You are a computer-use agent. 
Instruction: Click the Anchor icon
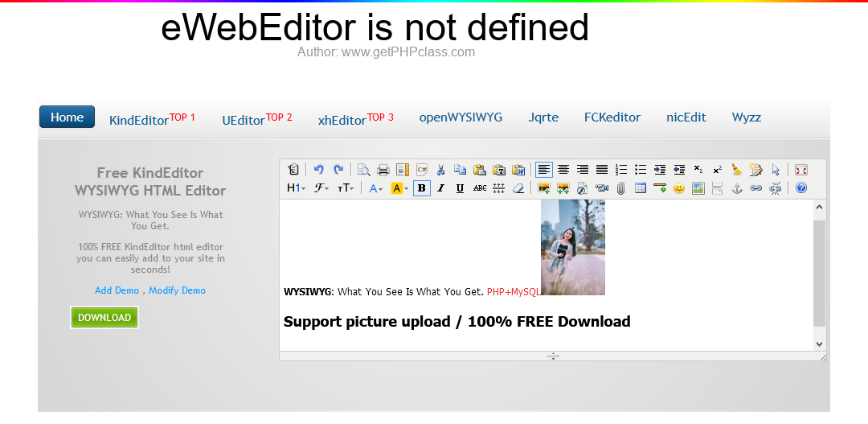736,188
